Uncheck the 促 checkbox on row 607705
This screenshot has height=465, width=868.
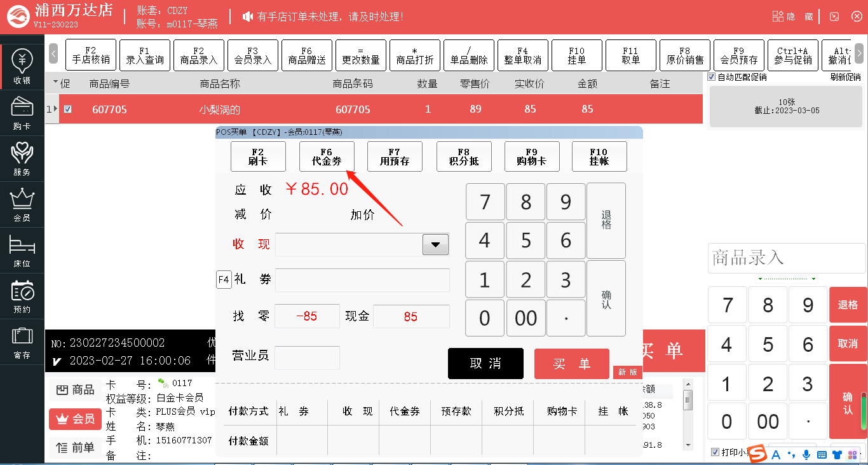pos(68,109)
